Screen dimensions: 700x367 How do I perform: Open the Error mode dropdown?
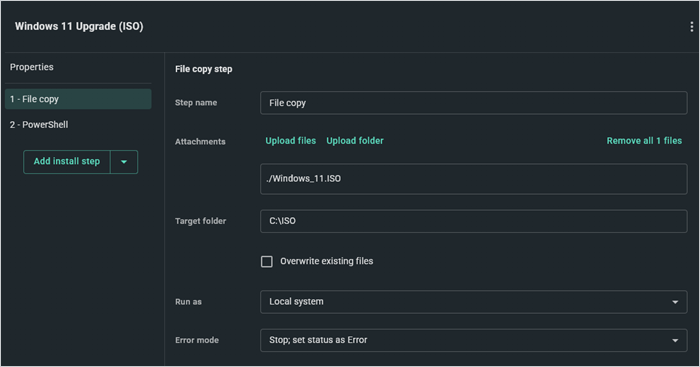[x=474, y=340]
